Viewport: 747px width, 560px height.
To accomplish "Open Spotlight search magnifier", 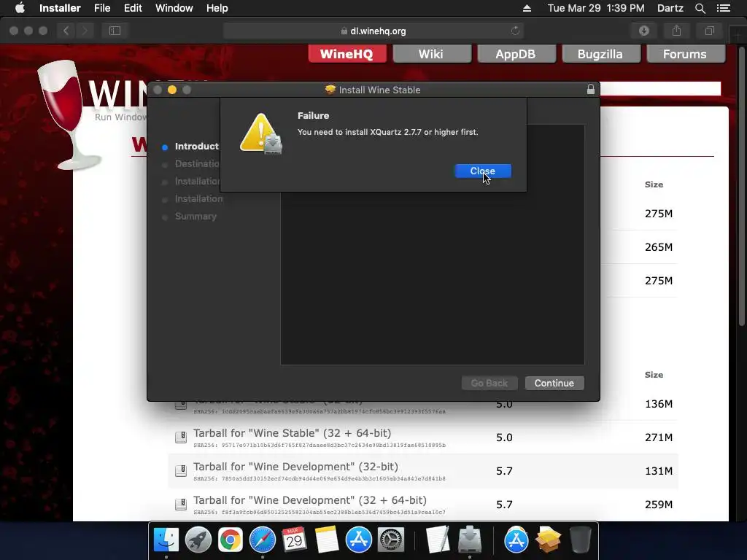I will 700,8.
